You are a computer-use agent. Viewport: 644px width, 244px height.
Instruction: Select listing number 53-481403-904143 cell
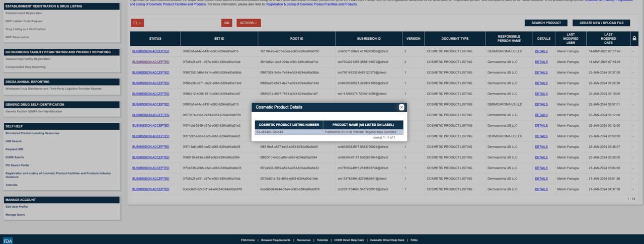click(x=289, y=132)
